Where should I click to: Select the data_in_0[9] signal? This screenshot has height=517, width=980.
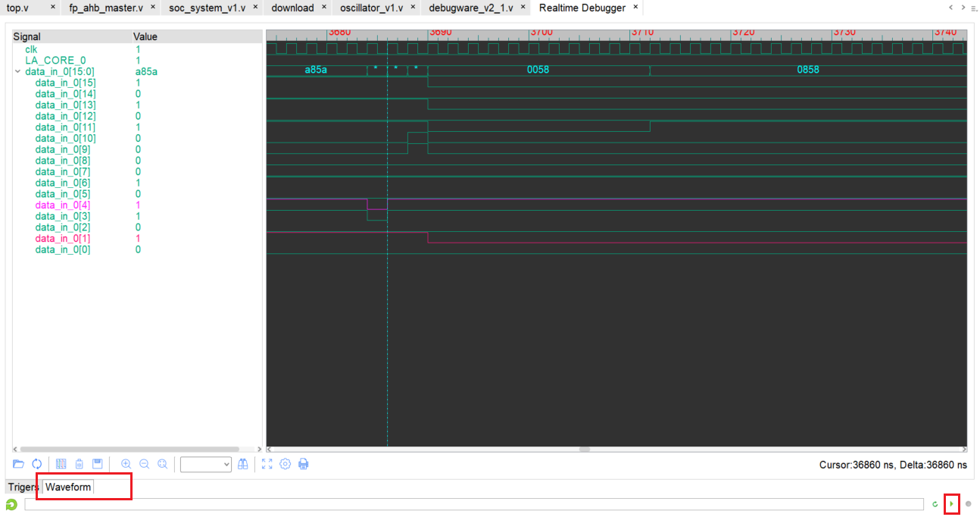(63, 149)
